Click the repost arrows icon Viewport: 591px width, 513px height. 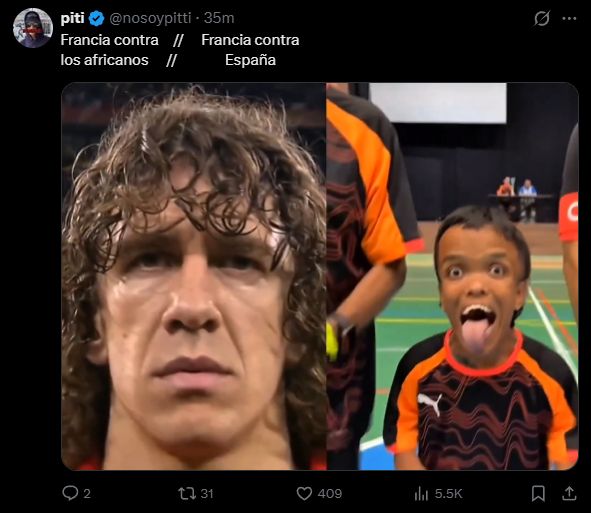187,493
